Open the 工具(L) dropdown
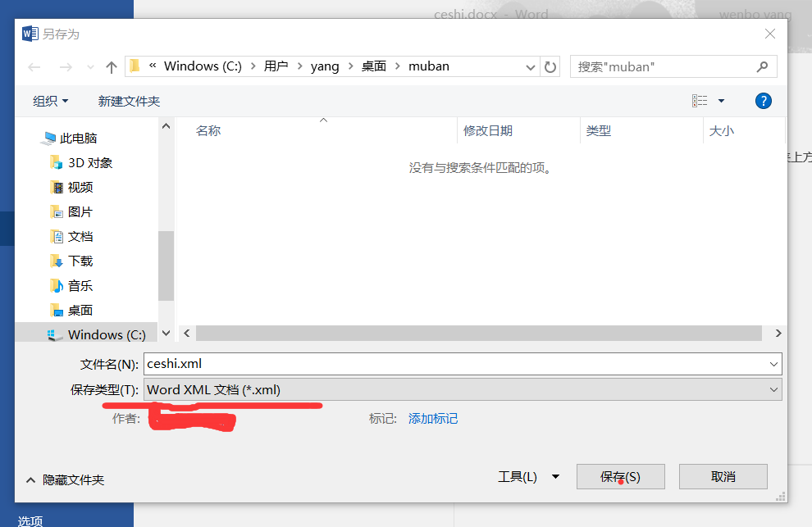This screenshot has width=812, height=527. [x=529, y=476]
